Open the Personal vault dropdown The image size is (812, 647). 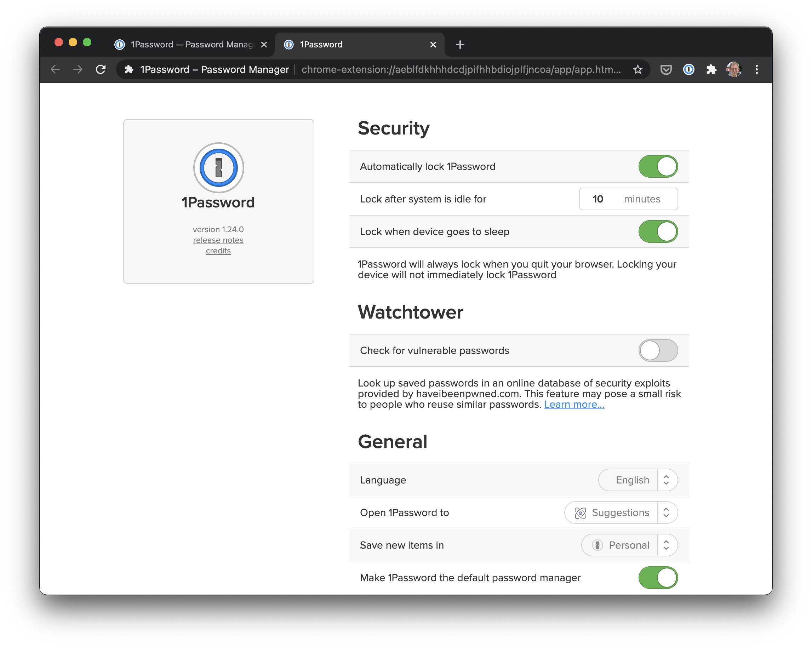pos(629,545)
